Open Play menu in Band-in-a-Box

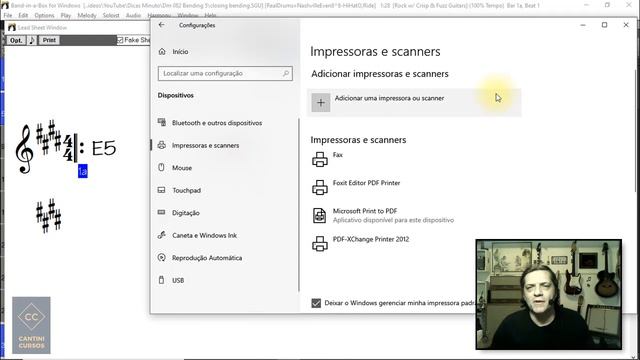pyautogui.click(x=66, y=16)
